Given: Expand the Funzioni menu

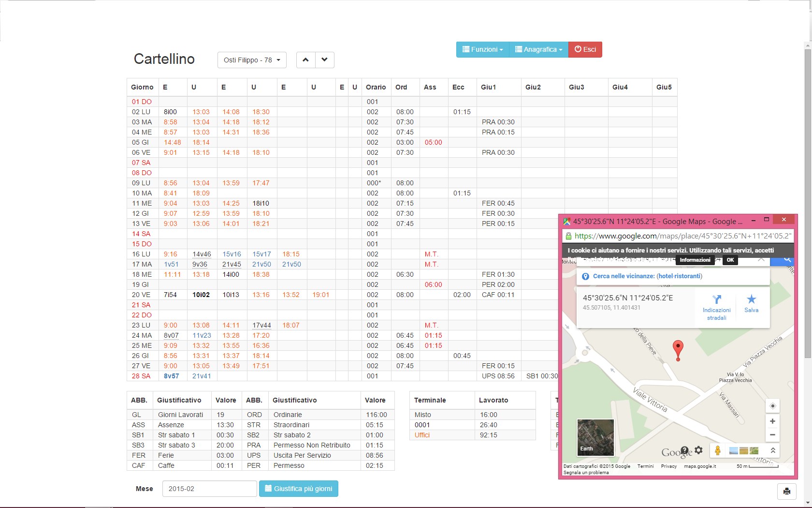Looking at the screenshot, I should point(482,49).
